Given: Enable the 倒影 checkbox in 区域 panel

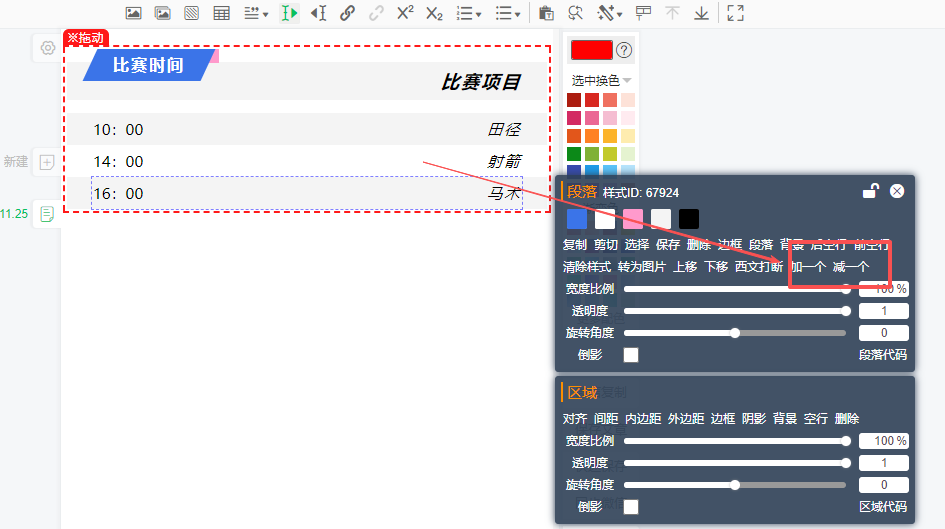Looking at the screenshot, I should 631,507.
